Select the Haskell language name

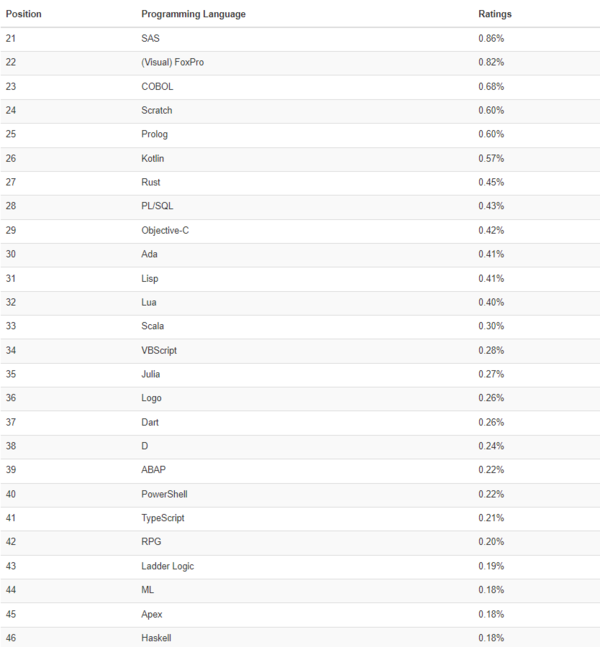pos(157,638)
